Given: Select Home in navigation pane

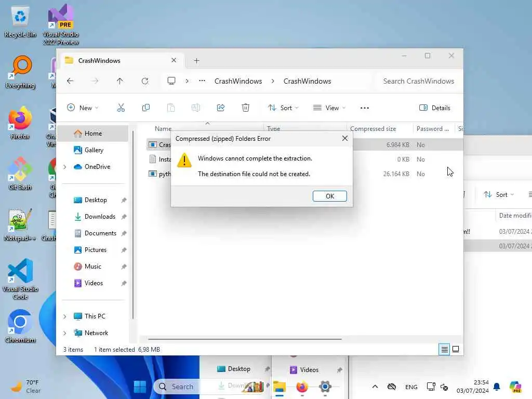Looking at the screenshot, I should (93, 134).
